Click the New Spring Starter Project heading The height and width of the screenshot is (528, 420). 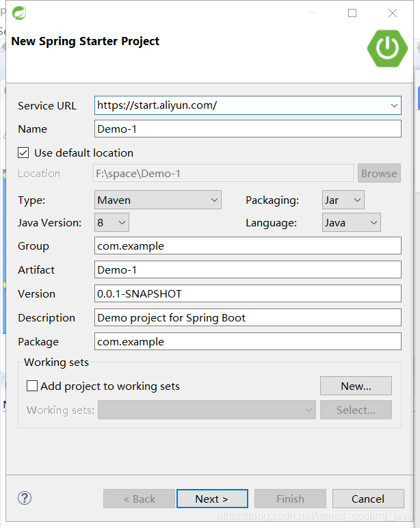pos(86,41)
